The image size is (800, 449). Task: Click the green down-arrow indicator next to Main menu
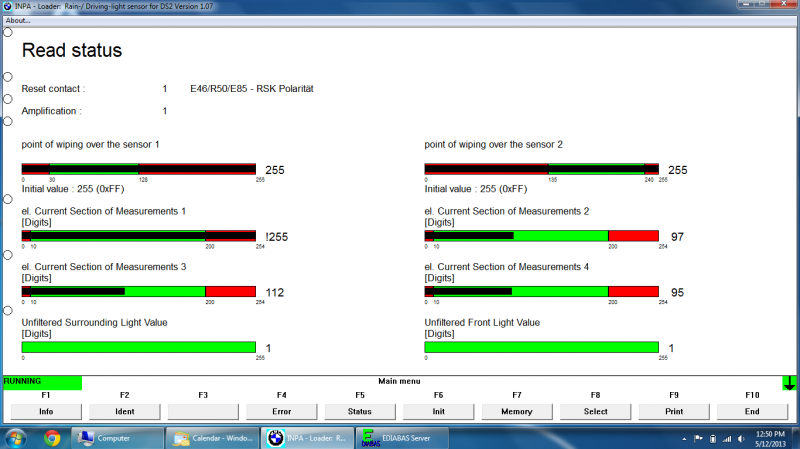(789, 383)
